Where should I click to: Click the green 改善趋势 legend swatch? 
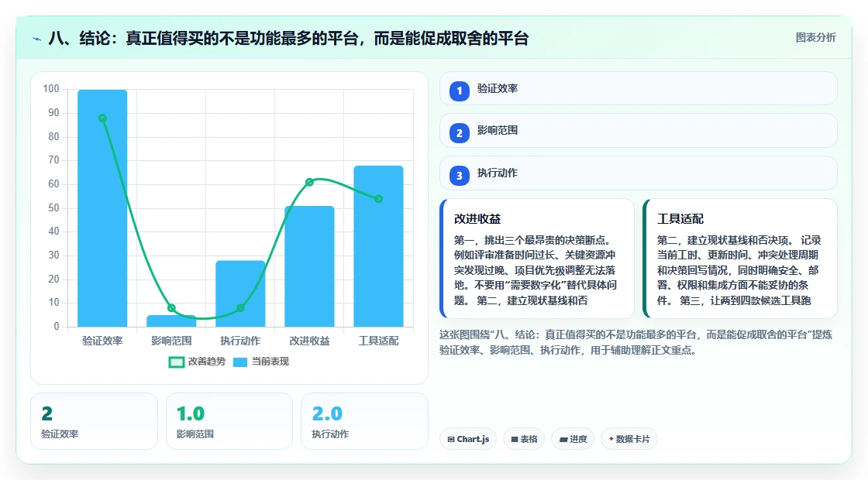click(176, 362)
